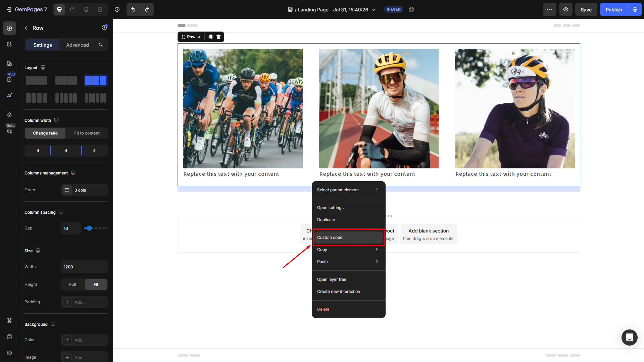
Task: Expand the landing page title dropdown
Action: [x=373, y=10]
